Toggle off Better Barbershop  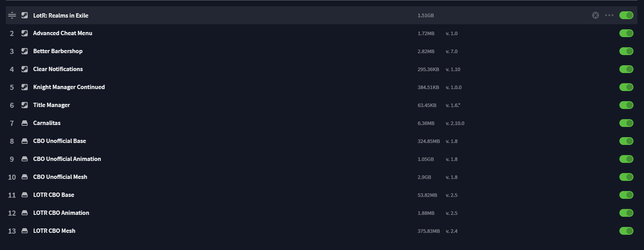626,51
